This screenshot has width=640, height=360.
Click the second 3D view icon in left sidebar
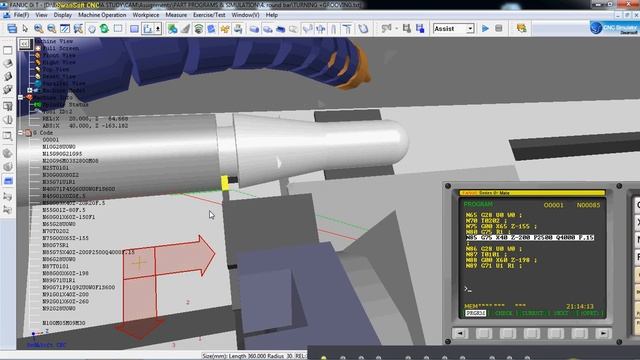coord(7,76)
